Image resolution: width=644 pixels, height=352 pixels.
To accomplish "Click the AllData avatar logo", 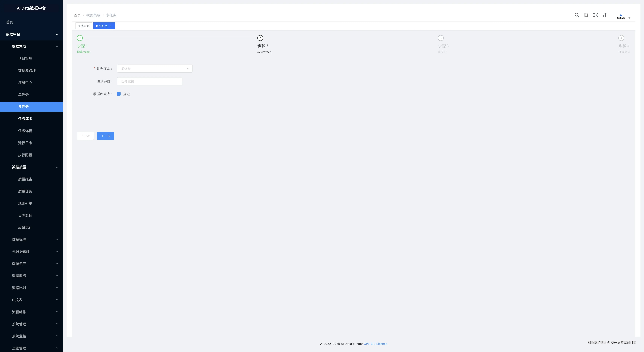I will [621, 16].
